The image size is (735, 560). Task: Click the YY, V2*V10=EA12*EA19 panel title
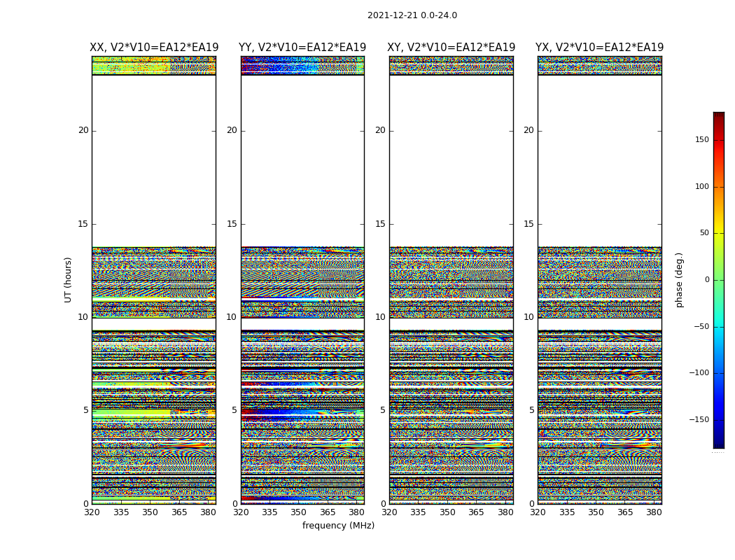point(302,48)
